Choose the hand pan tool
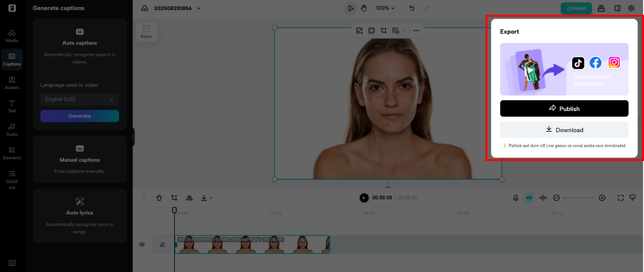Image resolution: width=644 pixels, height=272 pixels. click(364, 8)
